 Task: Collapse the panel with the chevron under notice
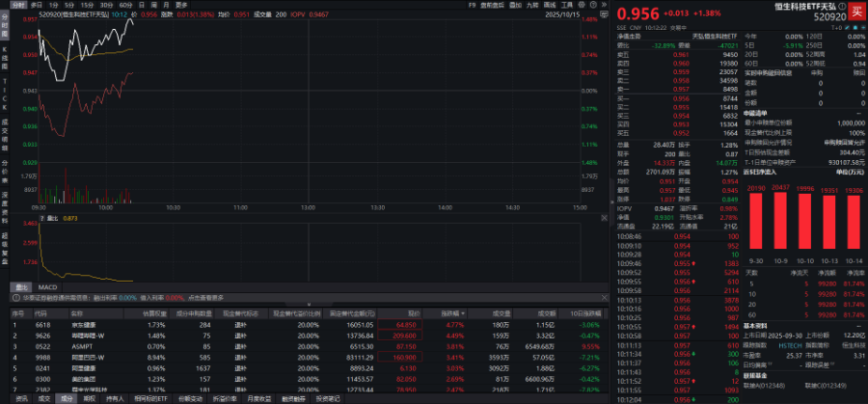[x=305, y=306]
